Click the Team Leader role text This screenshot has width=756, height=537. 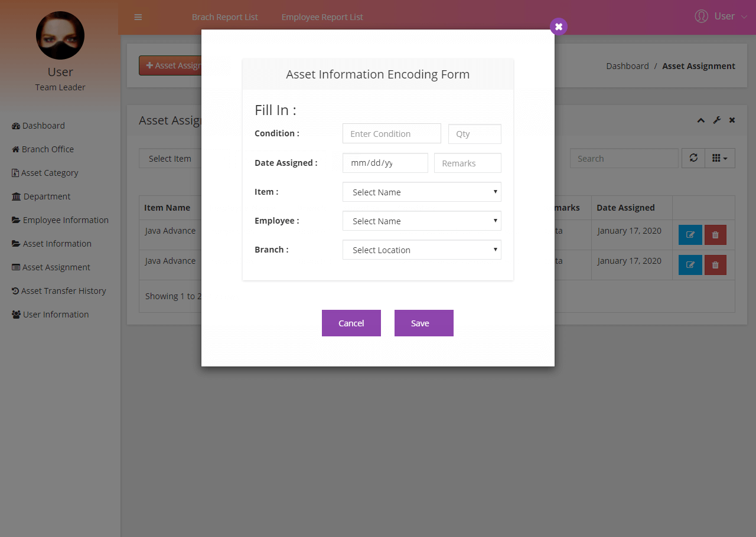click(x=60, y=87)
